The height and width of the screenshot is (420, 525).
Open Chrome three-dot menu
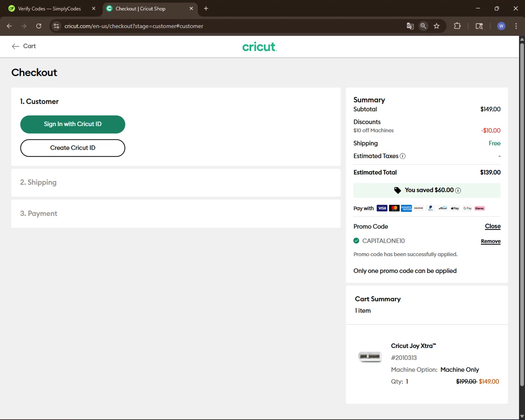coord(516,26)
